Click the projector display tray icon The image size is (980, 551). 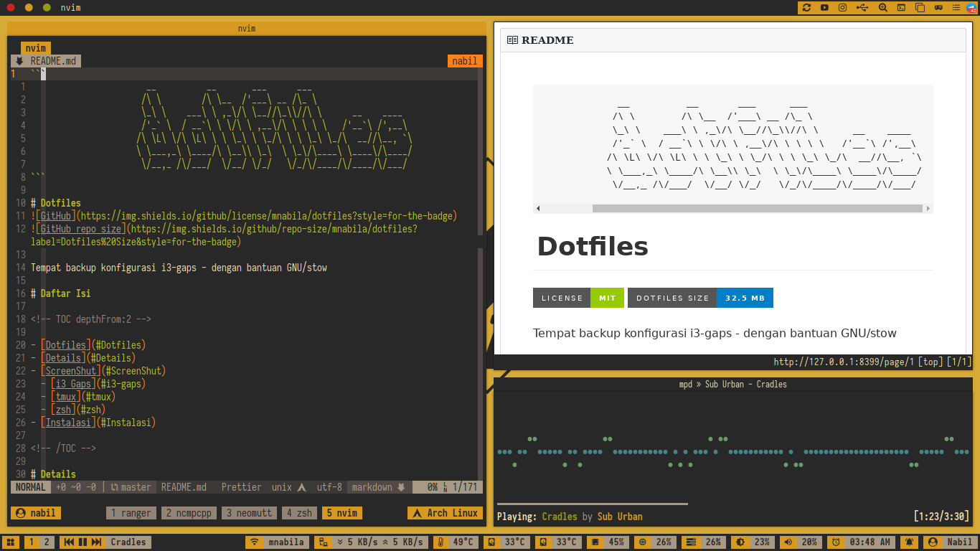pyautogui.click(x=938, y=7)
